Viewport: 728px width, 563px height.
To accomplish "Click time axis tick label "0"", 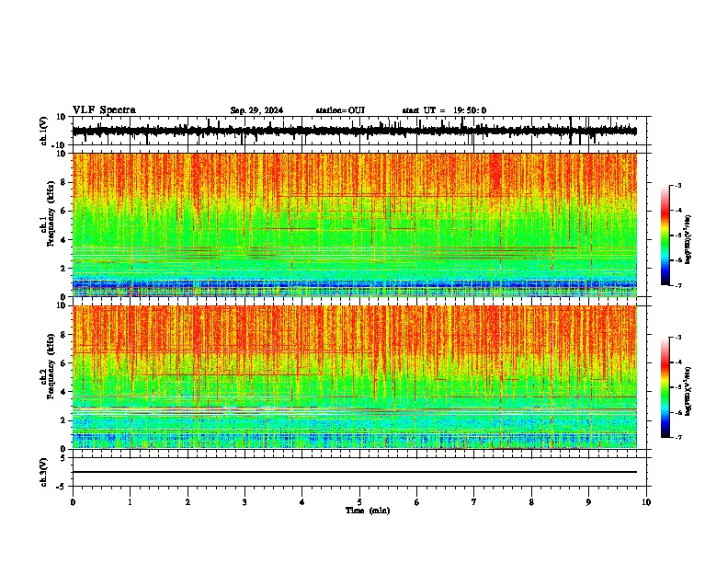I will click(x=73, y=502).
